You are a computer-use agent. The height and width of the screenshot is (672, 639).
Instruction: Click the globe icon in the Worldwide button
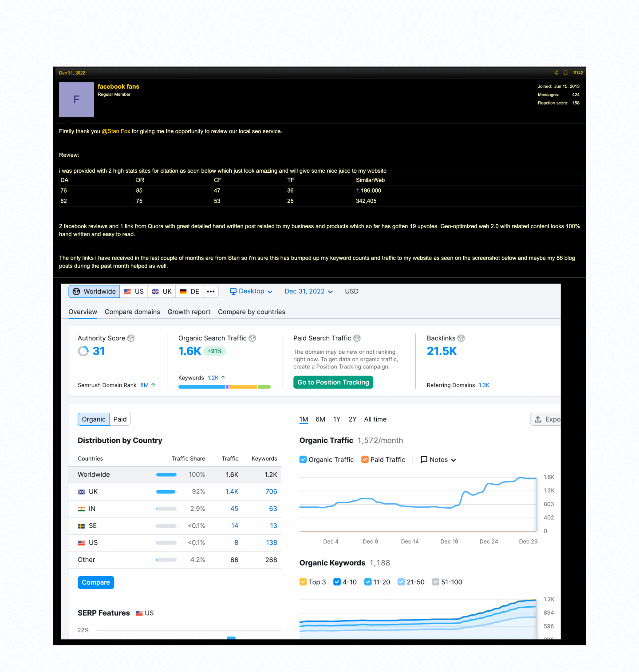pyautogui.click(x=76, y=292)
